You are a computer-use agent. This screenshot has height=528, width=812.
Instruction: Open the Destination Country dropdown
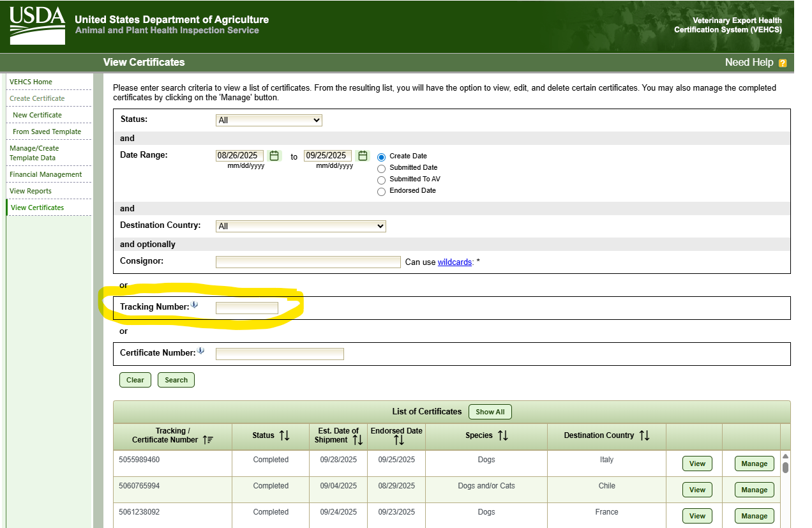(x=301, y=226)
